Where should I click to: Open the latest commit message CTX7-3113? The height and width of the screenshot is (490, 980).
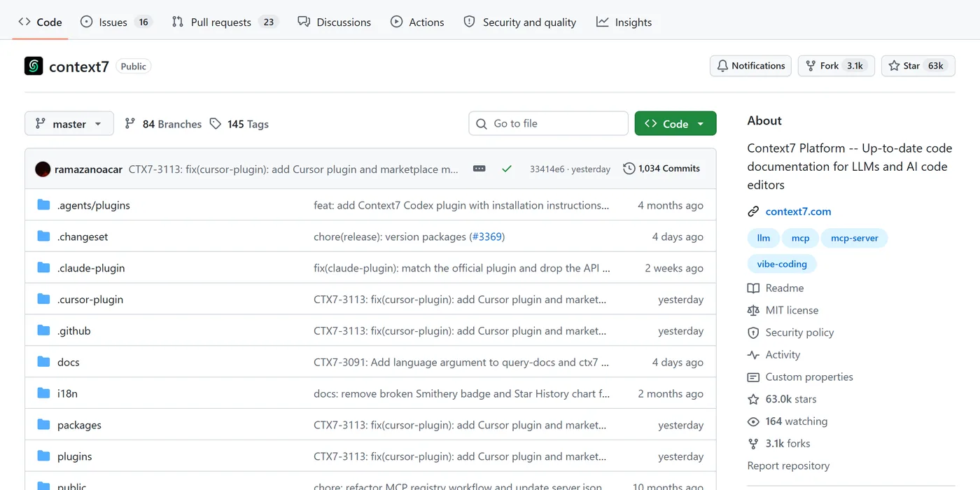coord(293,169)
